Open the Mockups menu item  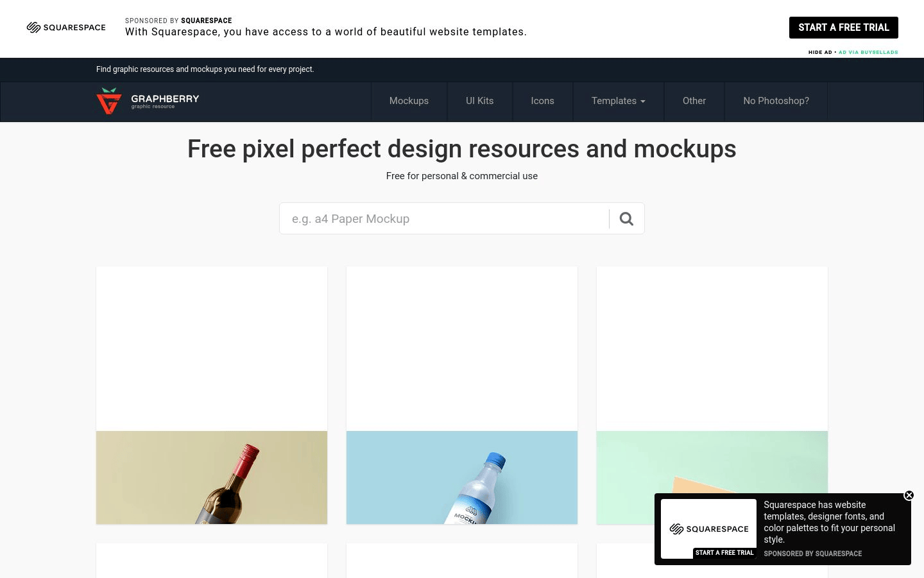pyautogui.click(x=409, y=101)
